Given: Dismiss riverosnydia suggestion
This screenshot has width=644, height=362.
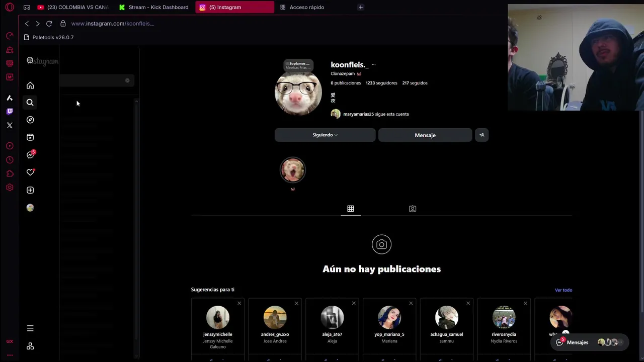Looking at the screenshot, I should pyautogui.click(x=525, y=303).
